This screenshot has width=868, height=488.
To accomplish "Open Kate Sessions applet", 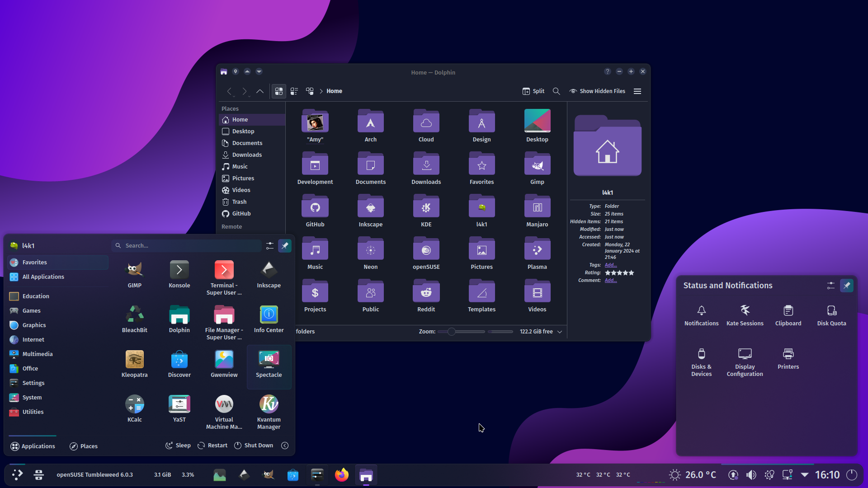I will point(745,315).
